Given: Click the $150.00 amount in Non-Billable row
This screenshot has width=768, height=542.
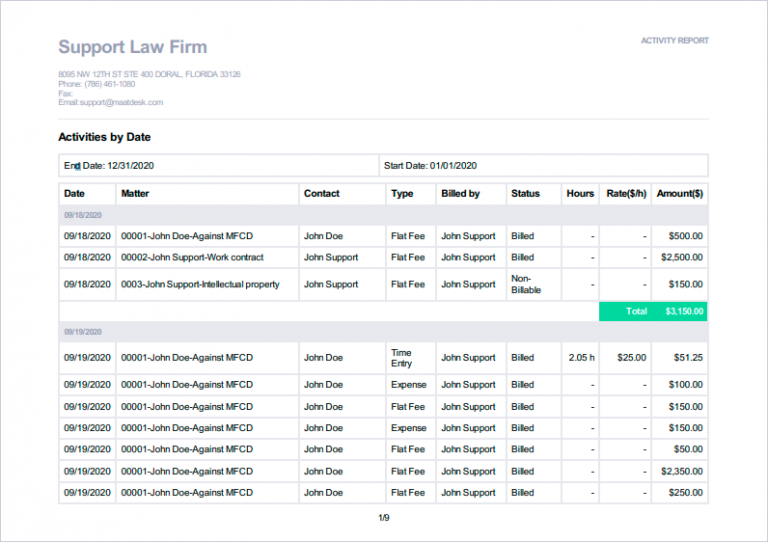Looking at the screenshot, I should tap(686, 284).
